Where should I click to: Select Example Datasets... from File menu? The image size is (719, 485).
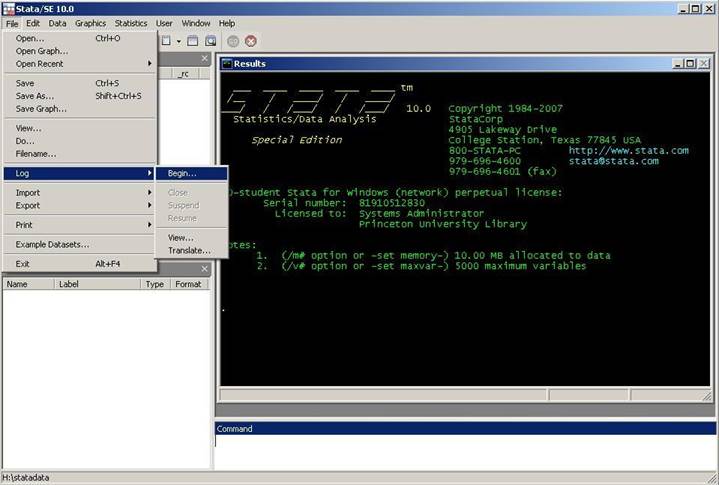(x=52, y=244)
